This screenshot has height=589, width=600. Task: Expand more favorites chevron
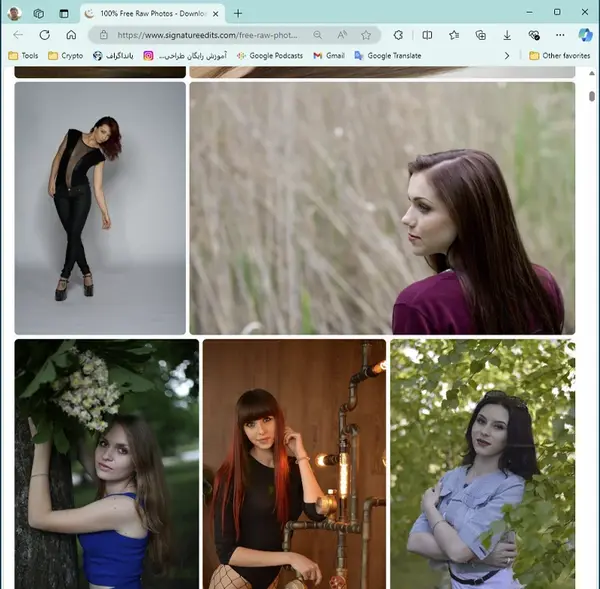pyautogui.click(x=507, y=56)
